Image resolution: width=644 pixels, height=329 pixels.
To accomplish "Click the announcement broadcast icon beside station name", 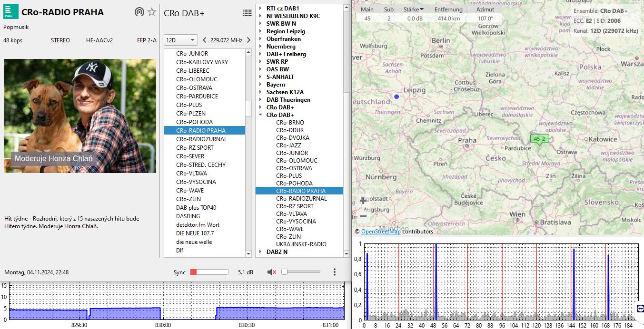I will click(x=139, y=12).
